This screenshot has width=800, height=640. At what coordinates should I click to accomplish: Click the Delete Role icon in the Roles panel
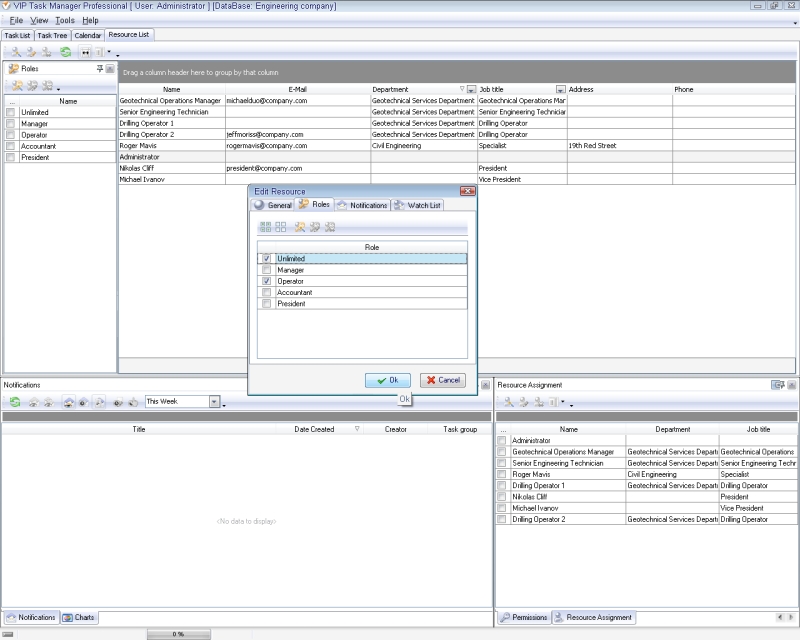47,86
